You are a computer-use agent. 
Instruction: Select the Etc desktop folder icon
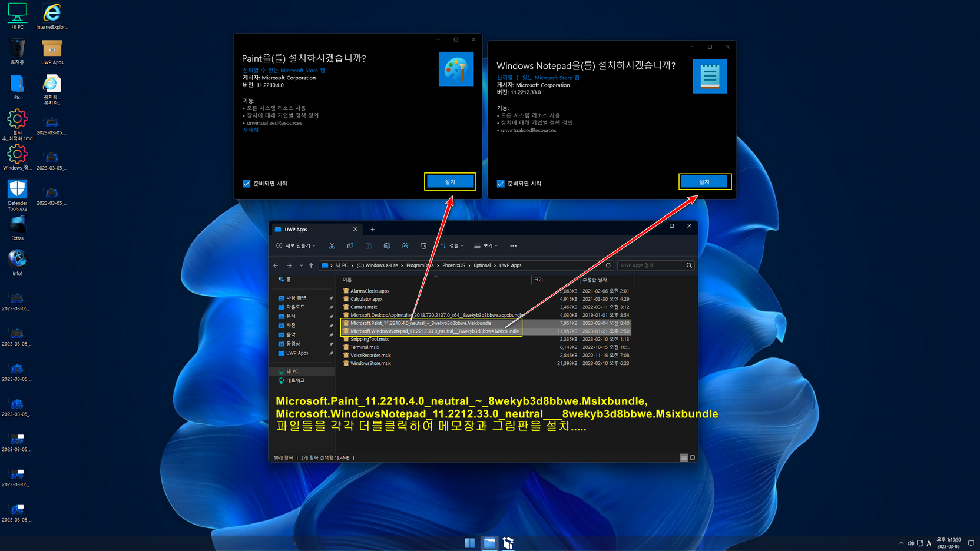pos(17,87)
